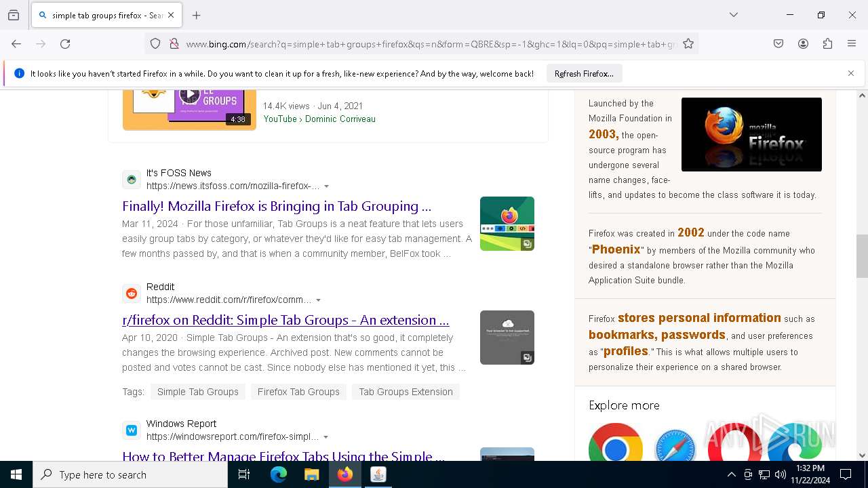
Task: Expand the It's FOSS News URL dropdown arrow
Action: (326, 186)
